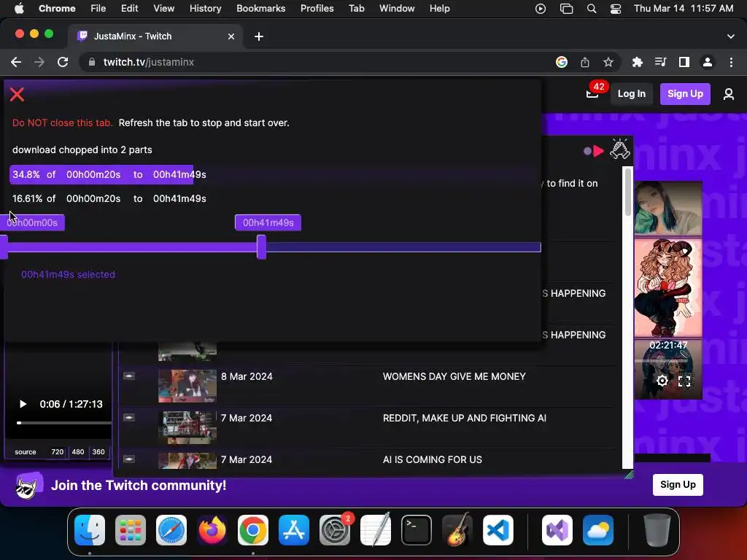Open Spotlight search in the menu bar
Viewport: 747px width, 560px height.
[x=591, y=9]
